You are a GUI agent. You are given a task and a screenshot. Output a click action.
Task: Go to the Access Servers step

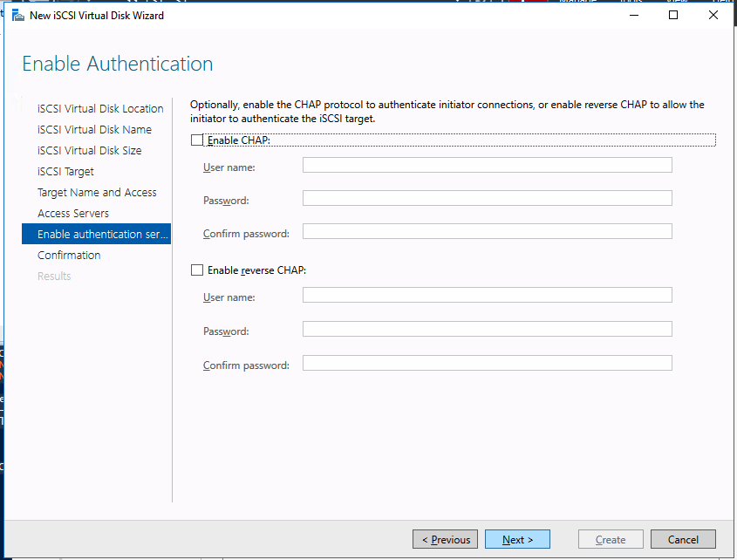73,214
